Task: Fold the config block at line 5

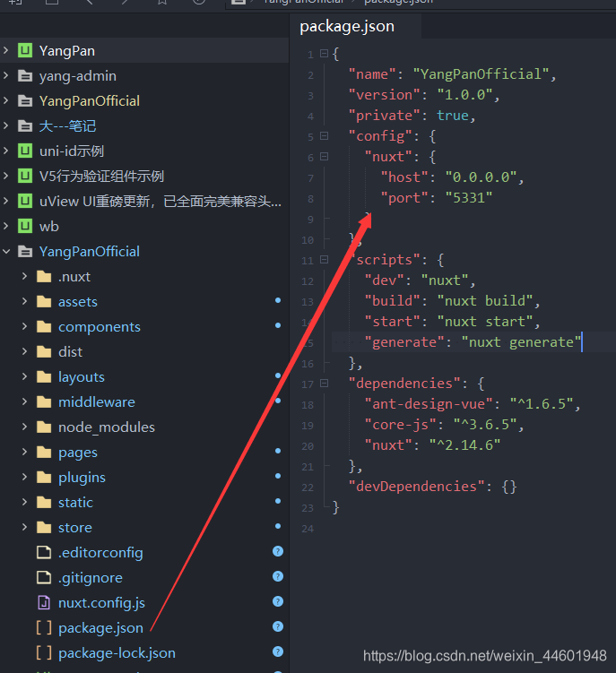Action: (325, 136)
